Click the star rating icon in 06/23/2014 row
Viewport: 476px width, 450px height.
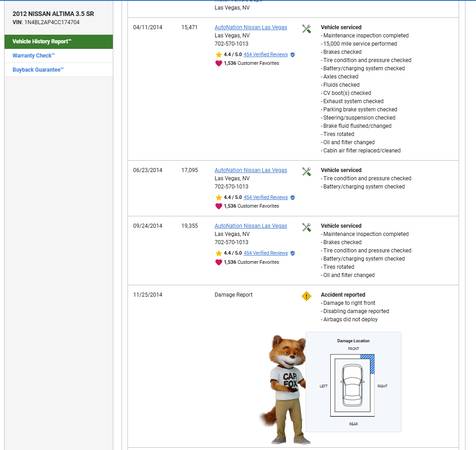point(219,197)
